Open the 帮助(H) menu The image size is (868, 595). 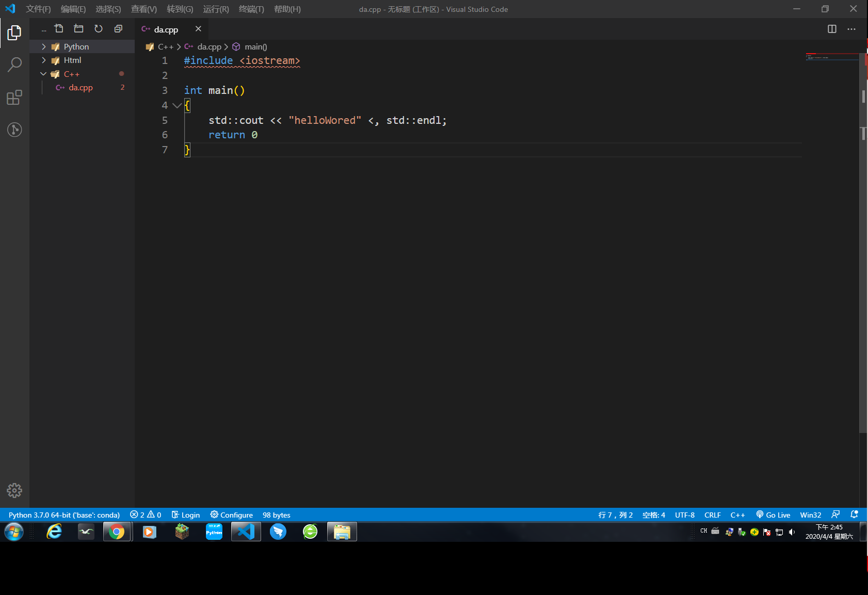point(287,9)
